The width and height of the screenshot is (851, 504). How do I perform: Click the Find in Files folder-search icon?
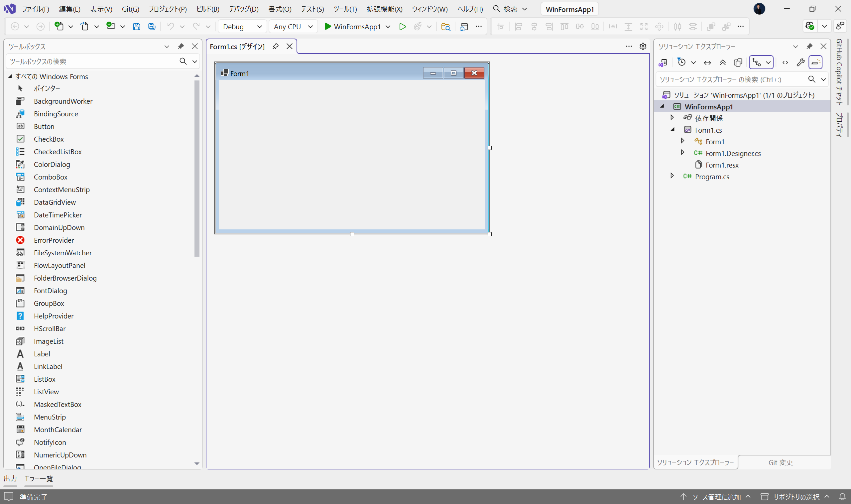pos(445,27)
